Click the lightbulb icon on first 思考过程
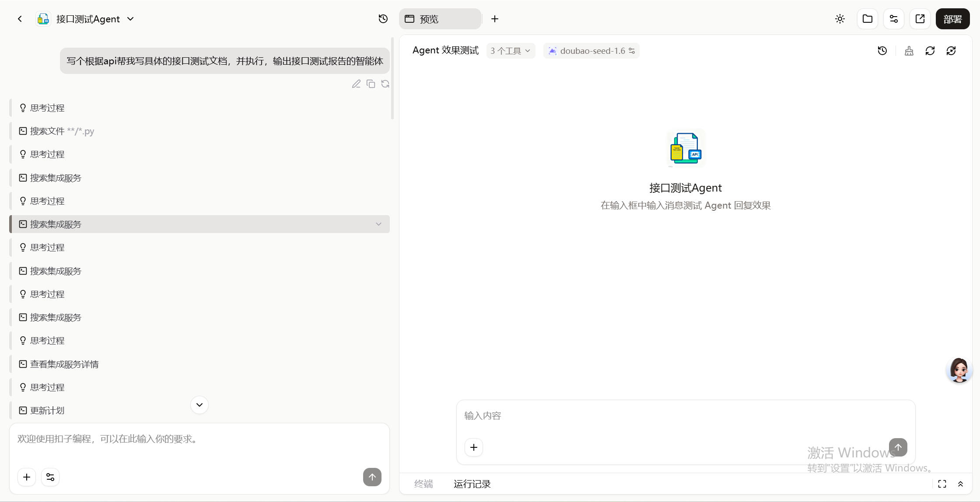This screenshot has height=502, width=980. (x=23, y=108)
